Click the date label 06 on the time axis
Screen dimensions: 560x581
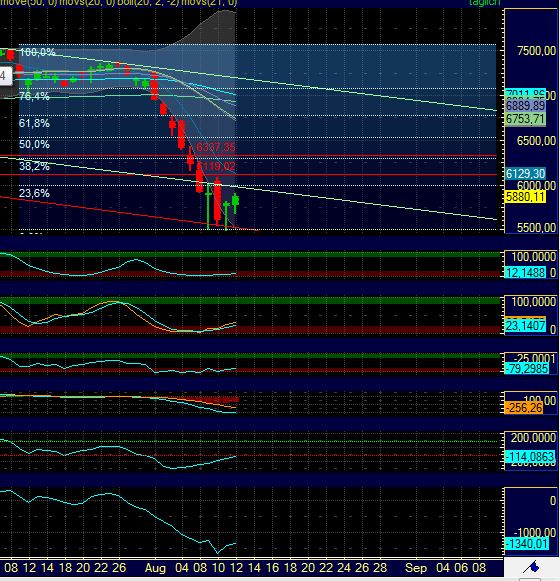pos(461,568)
